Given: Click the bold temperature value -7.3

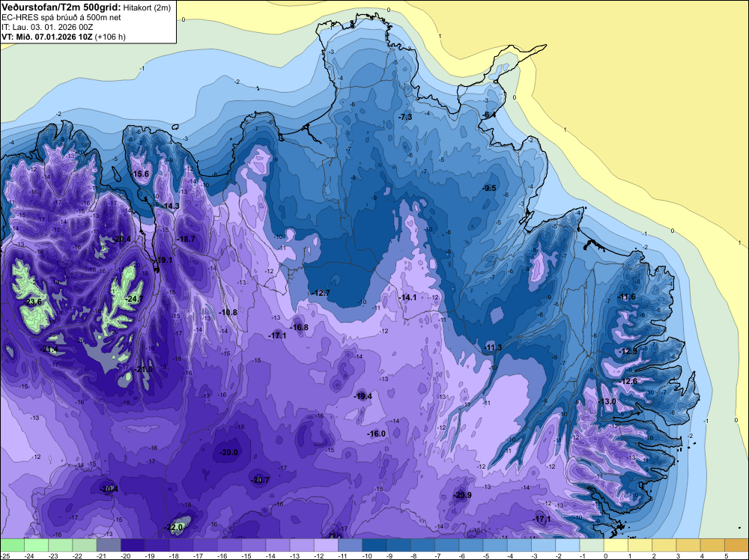Looking at the screenshot, I should [405, 117].
